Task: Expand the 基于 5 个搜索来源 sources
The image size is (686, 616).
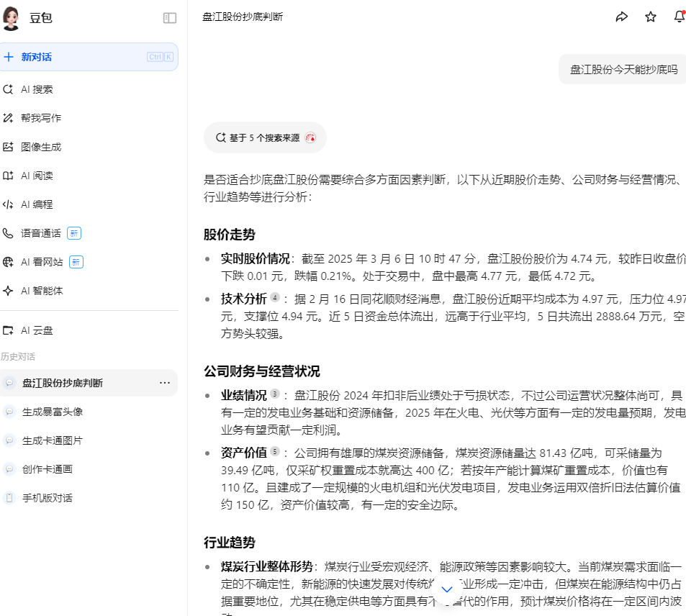Action: [x=265, y=137]
